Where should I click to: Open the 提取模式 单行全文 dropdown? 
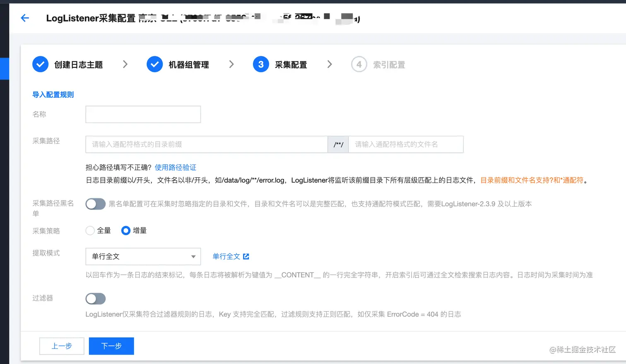click(x=143, y=256)
